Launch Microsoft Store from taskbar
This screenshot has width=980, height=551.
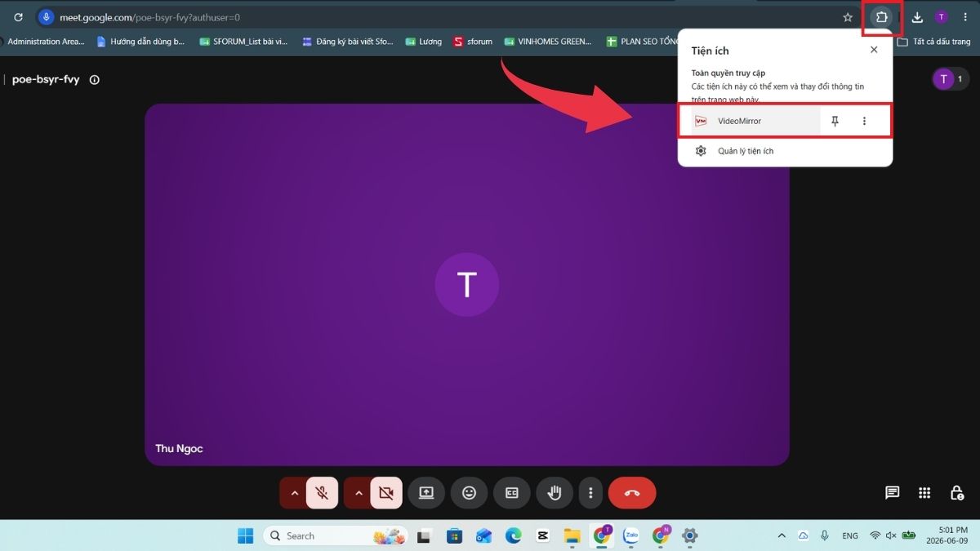coord(454,535)
